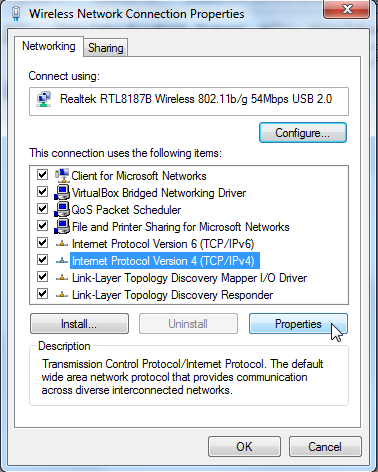Click the Client for Microsoft Networks icon
378x472 pixels.
62,175
